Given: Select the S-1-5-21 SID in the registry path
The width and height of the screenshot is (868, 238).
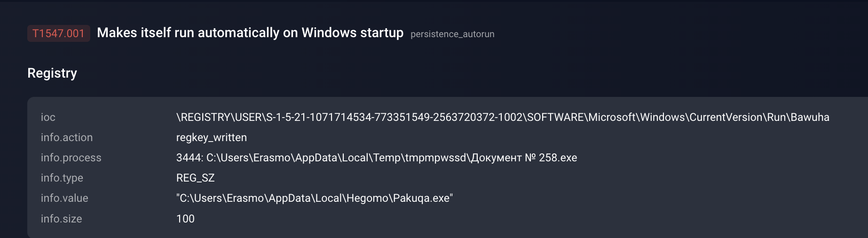Looking at the screenshot, I should [x=394, y=117].
